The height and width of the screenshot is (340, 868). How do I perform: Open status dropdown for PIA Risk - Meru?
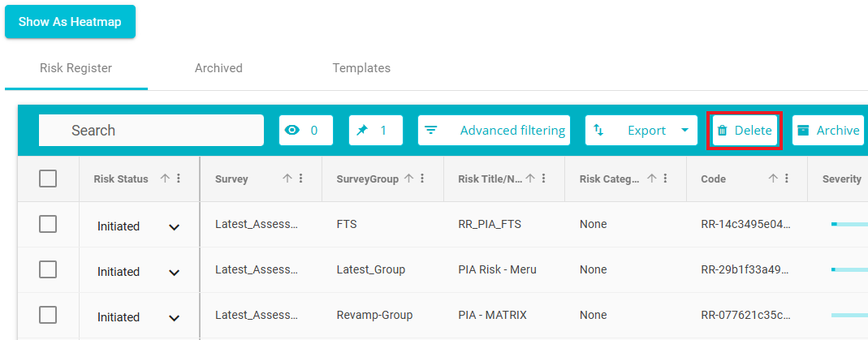pos(174,272)
